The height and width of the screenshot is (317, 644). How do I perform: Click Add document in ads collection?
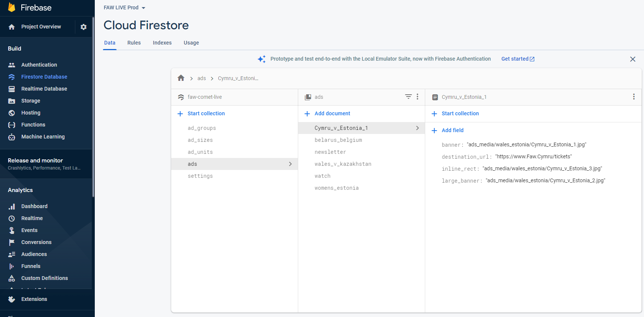pyautogui.click(x=332, y=113)
